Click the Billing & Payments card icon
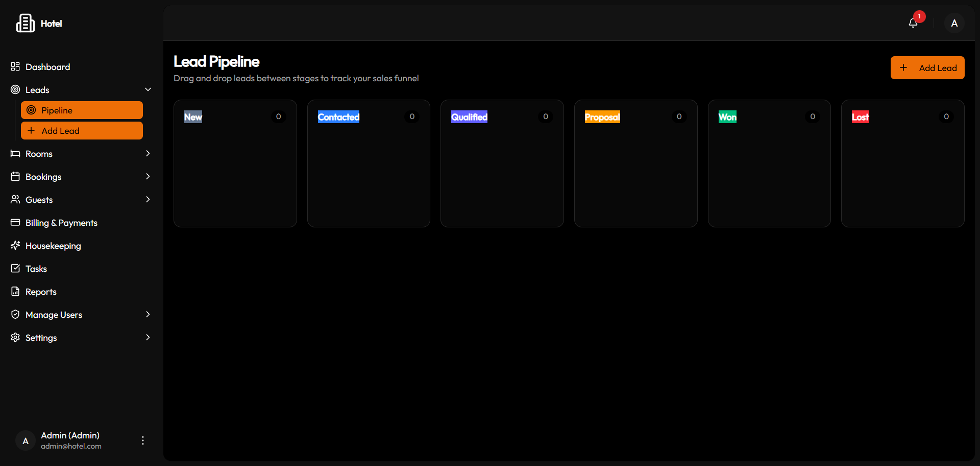The height and width of the screenshot is (466, 980). tap(15, 223)
